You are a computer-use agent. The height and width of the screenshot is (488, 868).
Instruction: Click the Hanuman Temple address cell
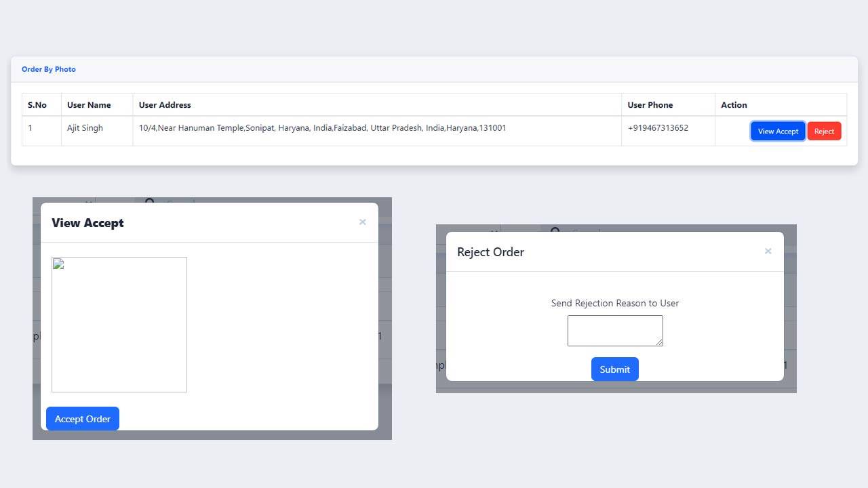click(322, 128)
